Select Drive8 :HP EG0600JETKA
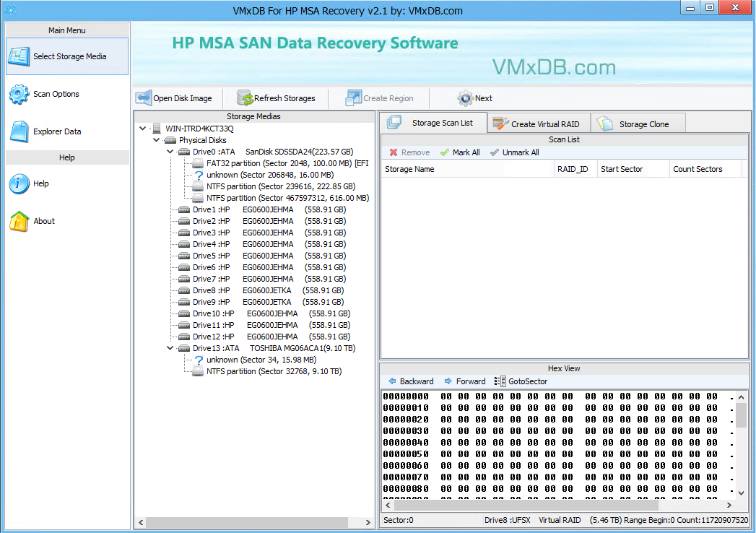This screenshot has height=533, width=756. [x=268, y=290]
